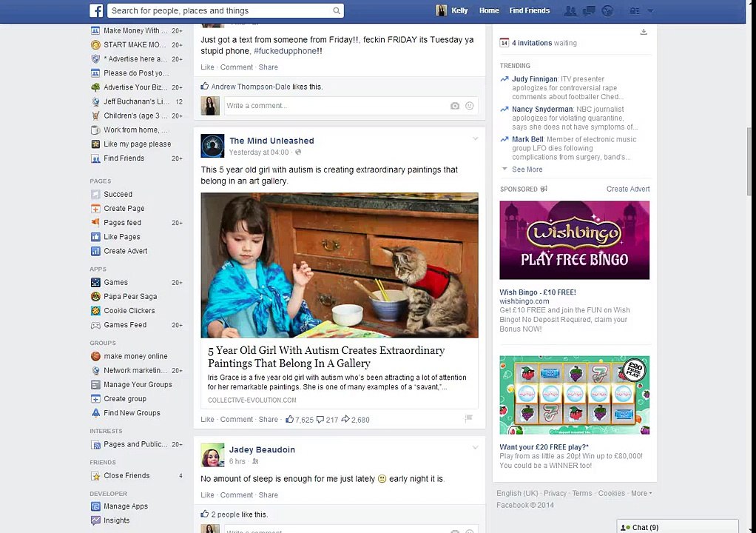Open 4 invitations link
The image size is (756, 533).
pos(532,43)
